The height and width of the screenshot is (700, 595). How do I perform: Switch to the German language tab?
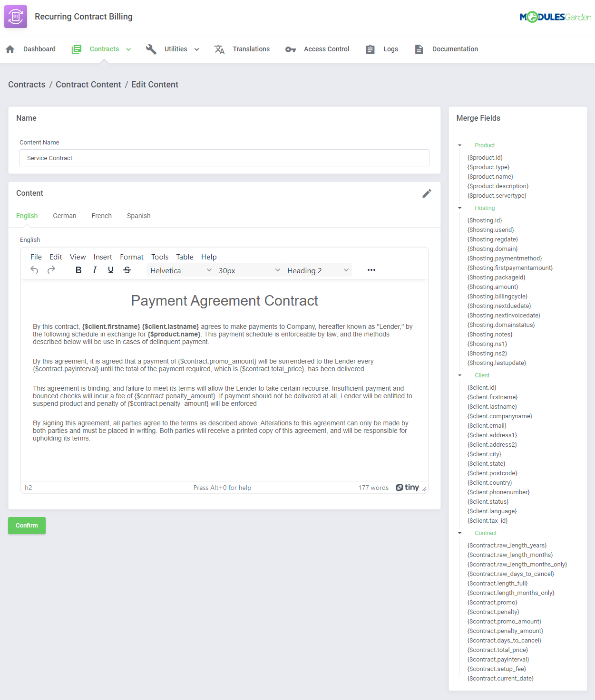pyautogui.click(x=64, y=216)
